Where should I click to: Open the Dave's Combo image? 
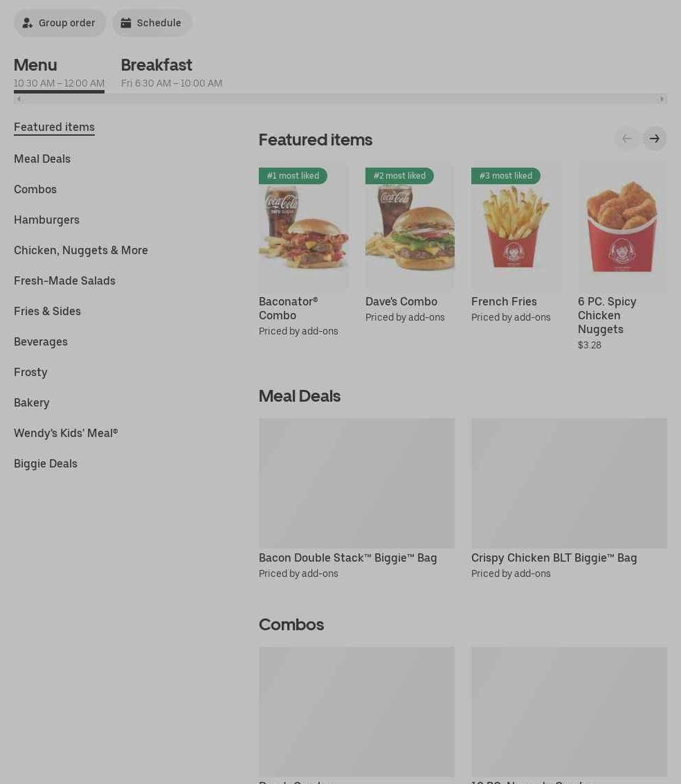tap(410, 227)
